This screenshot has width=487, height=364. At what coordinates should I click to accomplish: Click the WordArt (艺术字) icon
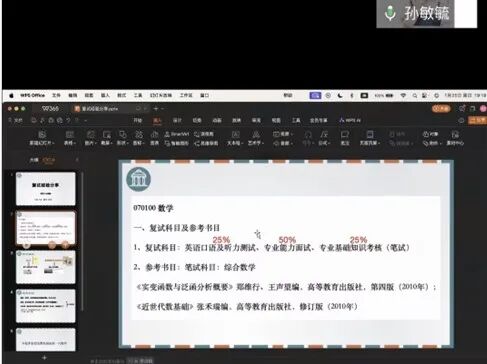[256, 135]
